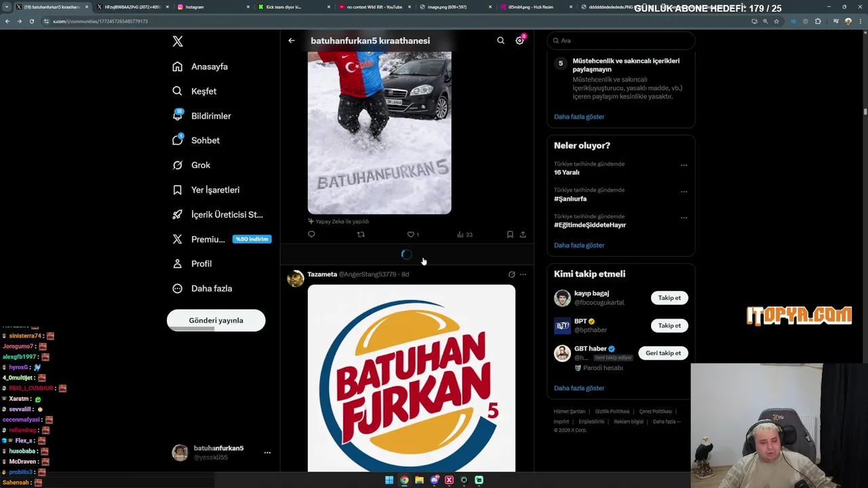The image size is (868, 488).
Task: Open the snow BATUHANFURKAN5 photo
Action: (x=379, y=133)
